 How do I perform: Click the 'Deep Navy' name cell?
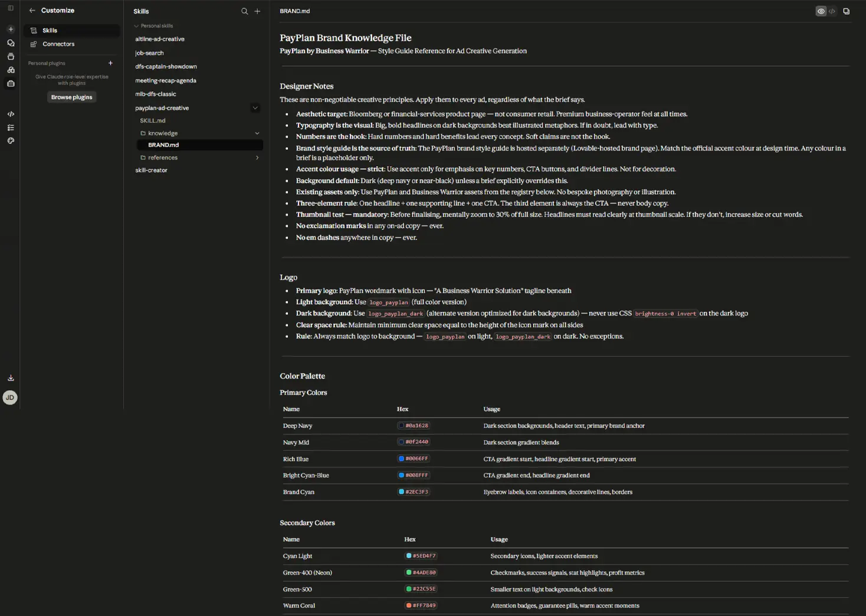pyautogui.click(x=298, y=426)
